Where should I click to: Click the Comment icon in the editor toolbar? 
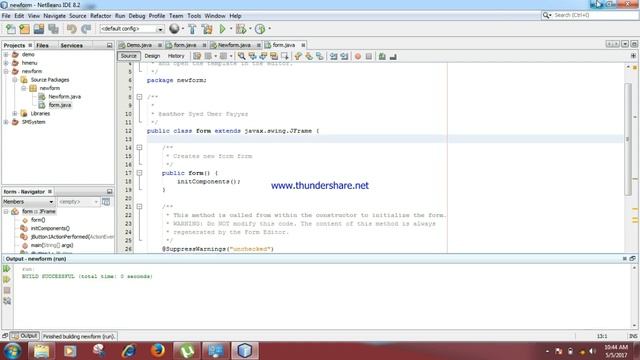pyautogui.click(x=382, y=56)
